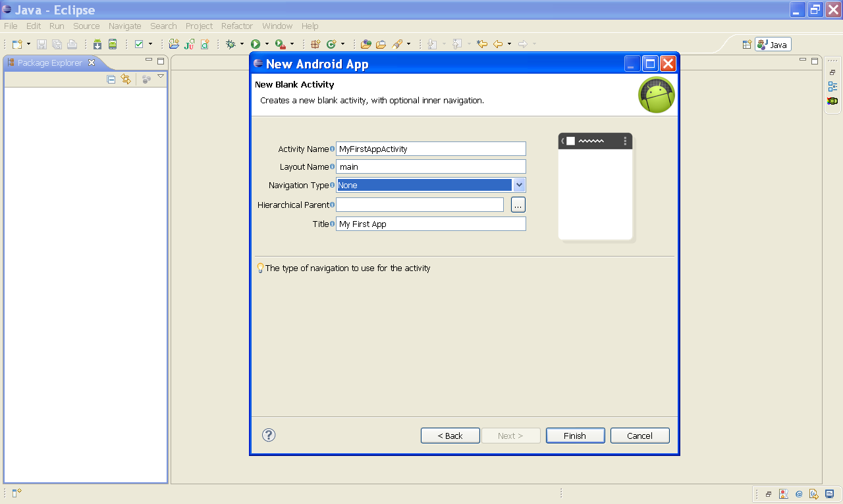Click the New JUnit test project icon
This screenshot has height=504, width=843.
(x=190, y=44)
